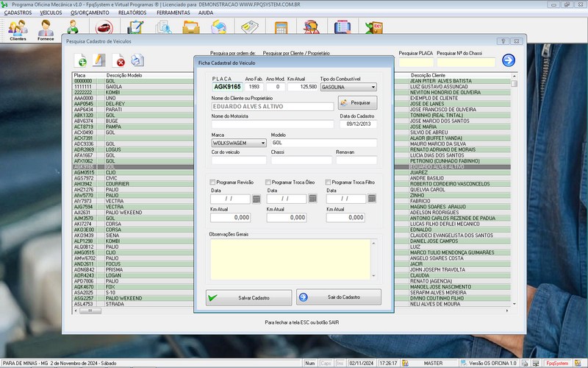Image resolution: width=588 pixels, height=368 pixels.
Task: Click the Salvar Cadastro button
Action: (247, 297)
